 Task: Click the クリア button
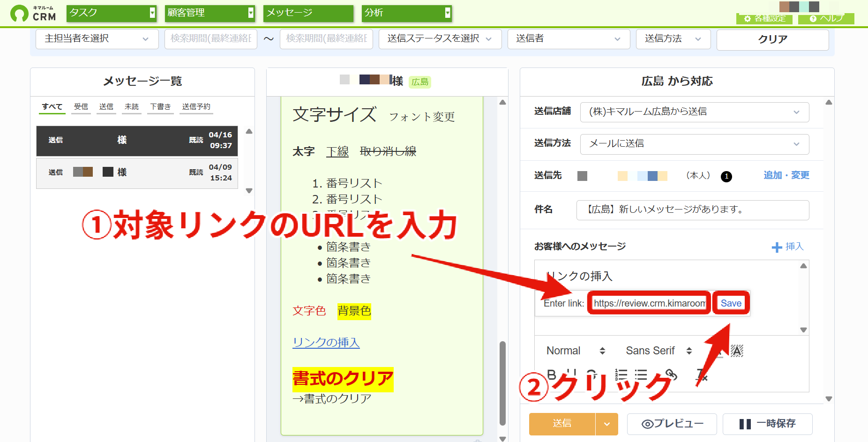click(772, 39)
